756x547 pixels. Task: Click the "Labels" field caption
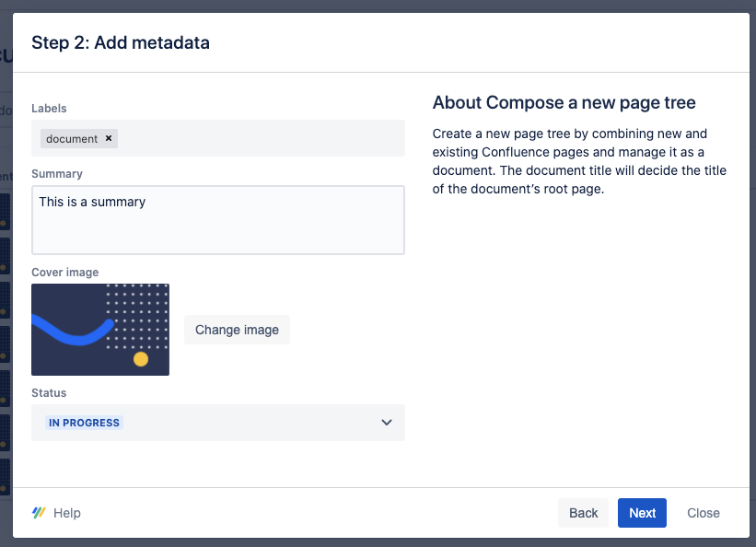pyautogui.click(x=49, y=109)
